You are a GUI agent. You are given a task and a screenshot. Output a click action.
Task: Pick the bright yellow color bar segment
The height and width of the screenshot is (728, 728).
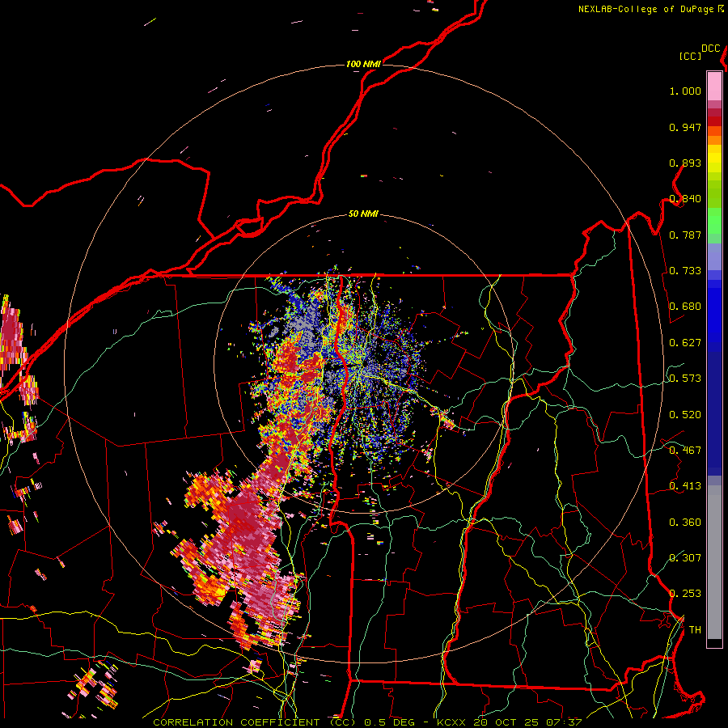click(x=714, y=159)
